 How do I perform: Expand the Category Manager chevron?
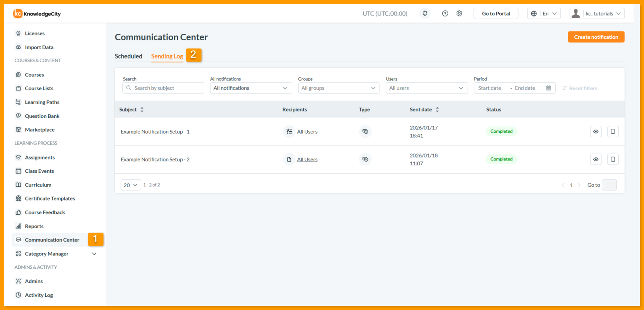(x=94, y=254)
